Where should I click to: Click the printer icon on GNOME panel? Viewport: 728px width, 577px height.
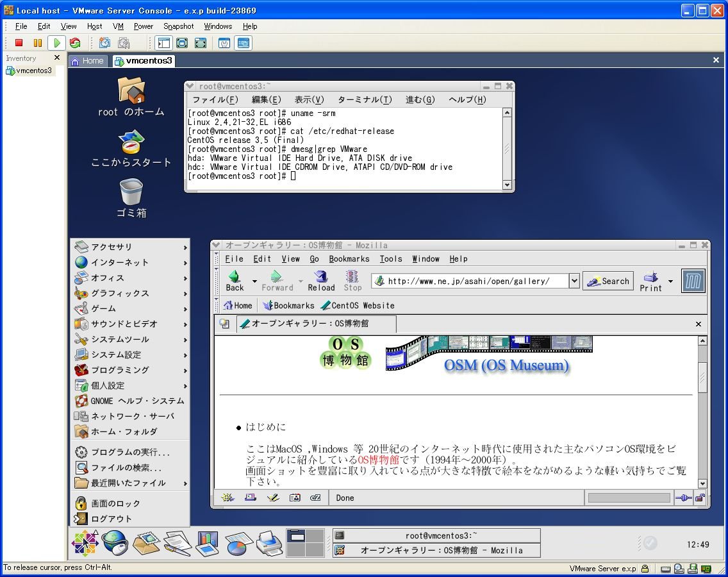269,542
